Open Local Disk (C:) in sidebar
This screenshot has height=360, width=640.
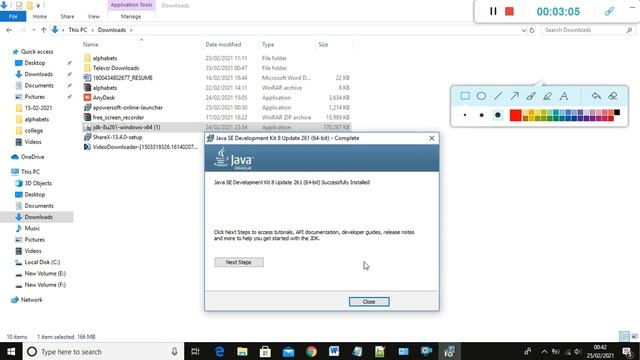click(x=42, y=262)
